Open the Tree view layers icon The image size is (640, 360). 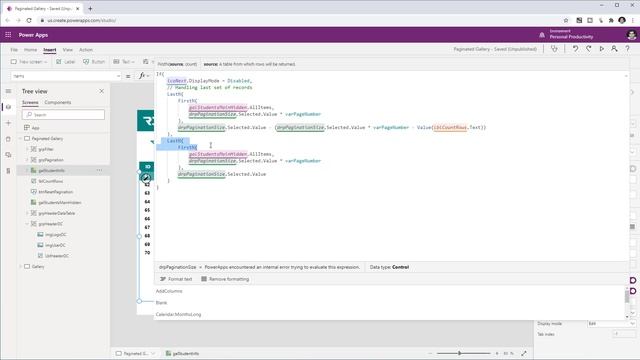point(9,107)
